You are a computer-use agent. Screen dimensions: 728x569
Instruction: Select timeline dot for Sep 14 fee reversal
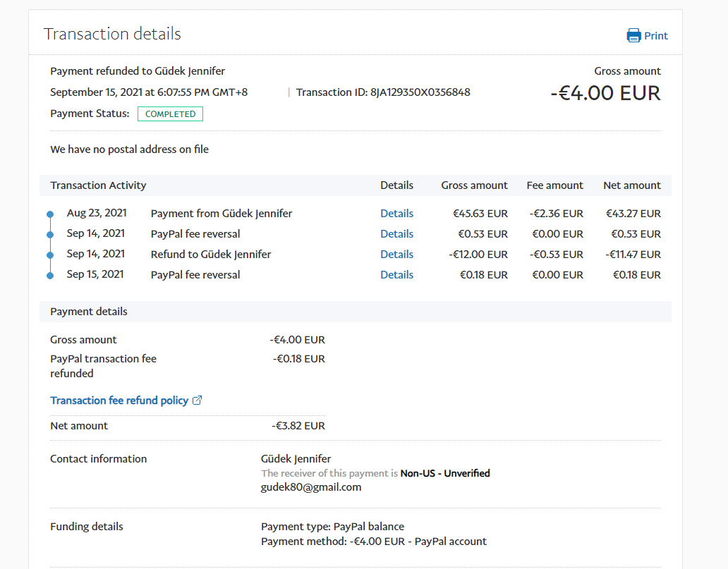(49, 235)
